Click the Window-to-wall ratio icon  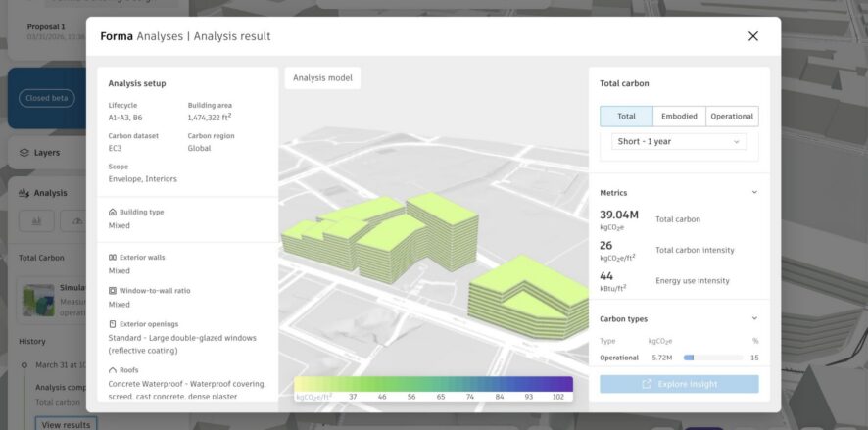click(113, 291)
